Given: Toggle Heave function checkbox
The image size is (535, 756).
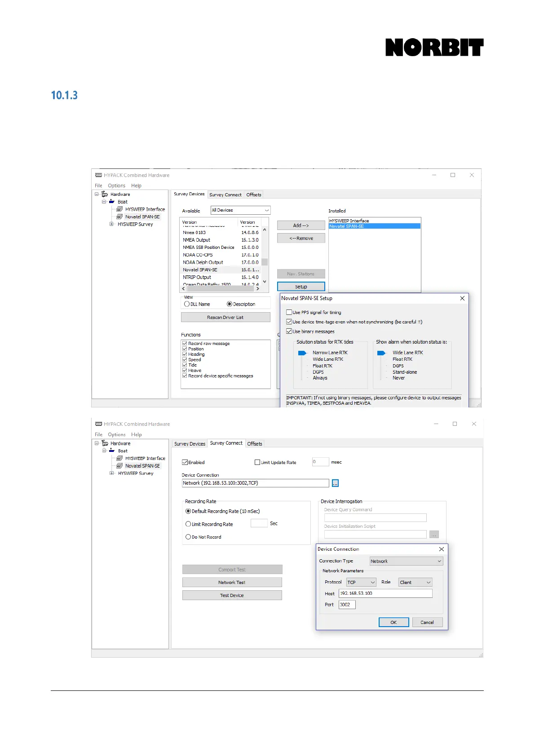Looking at the screenshot, I should (x=185, y=371).
